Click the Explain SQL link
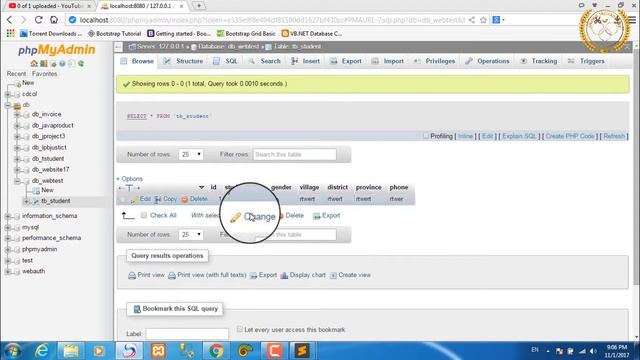Image resolution: width=640 pixels, height=360 pixels. point(519,136)
